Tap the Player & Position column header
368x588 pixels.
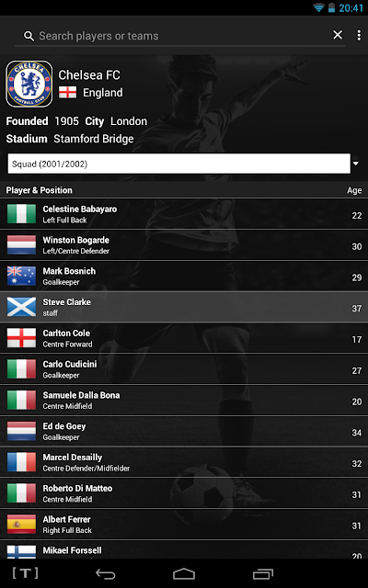(x=39, y=190)
